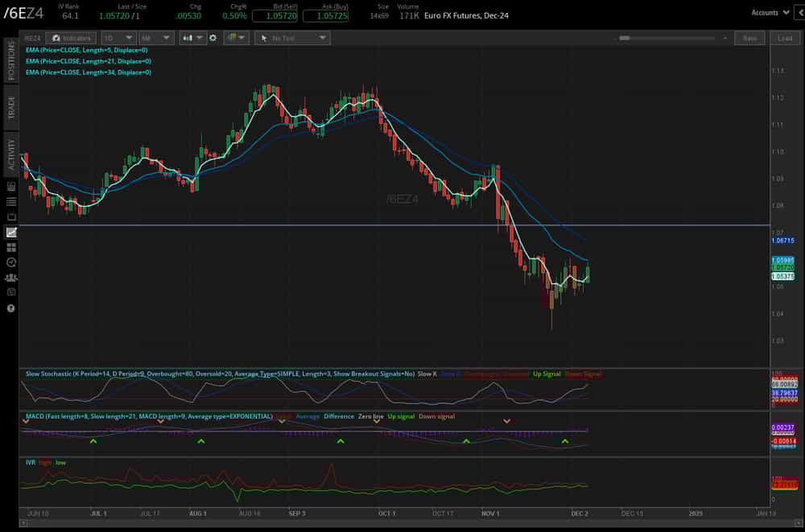The height and width of the screenshot is (532, 805).
Task: Open the Indicators study editor
Action: [x=70, y=37]
